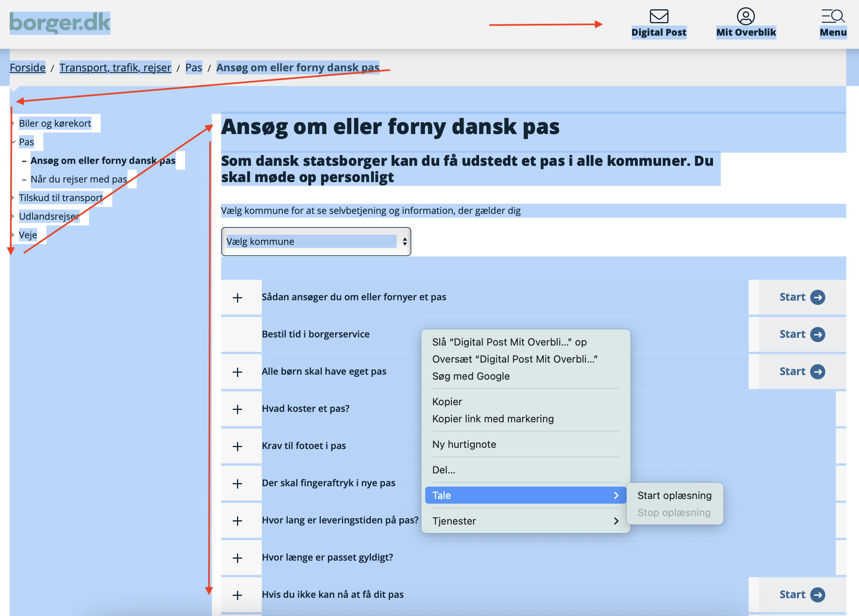Expand plus for Alle børn skal have eget pas
The width and height of the screenshot is (859, 616).
(237, 372)
